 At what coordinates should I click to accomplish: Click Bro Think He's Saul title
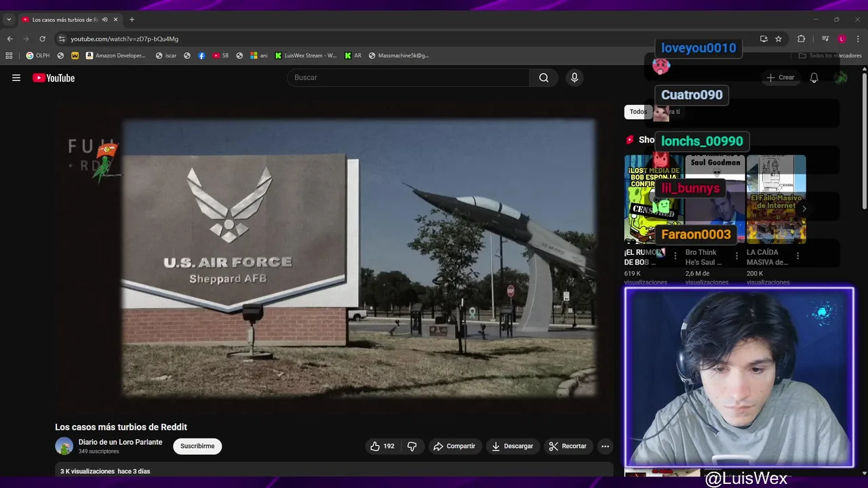pos(703,257)
